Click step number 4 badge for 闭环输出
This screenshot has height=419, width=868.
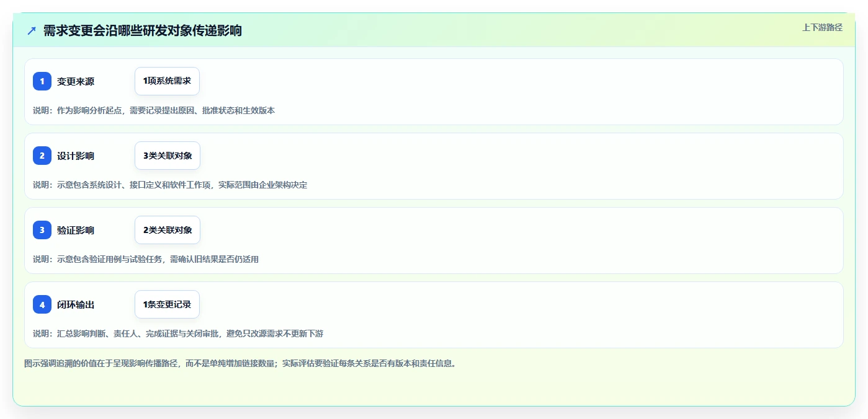click(x=42, y=304)
